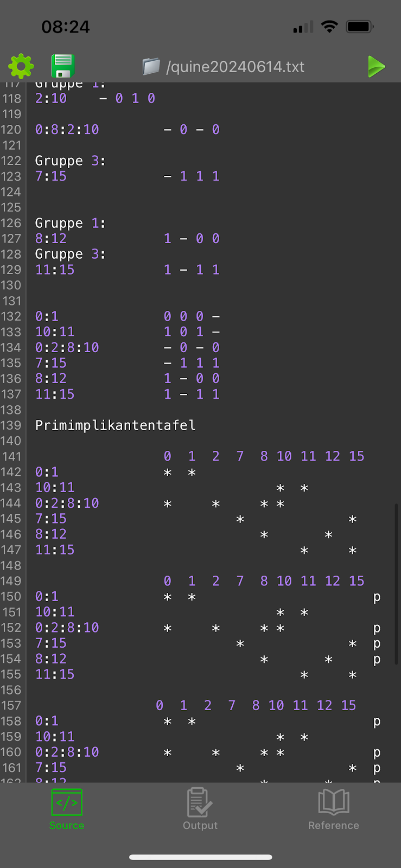401x868 pixels.
Task: Place cursor at line 126 Gruppe 1
Action: 70,224
